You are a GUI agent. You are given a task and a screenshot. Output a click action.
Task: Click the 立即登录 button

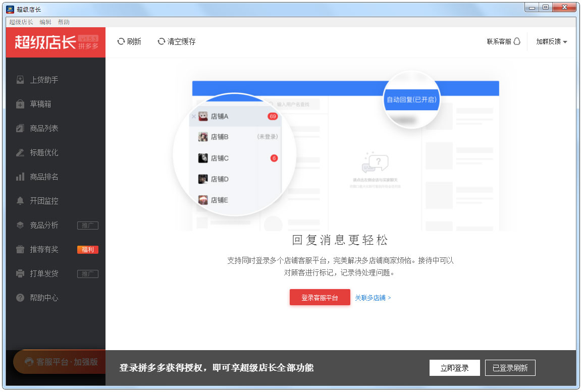click(455, 368)
